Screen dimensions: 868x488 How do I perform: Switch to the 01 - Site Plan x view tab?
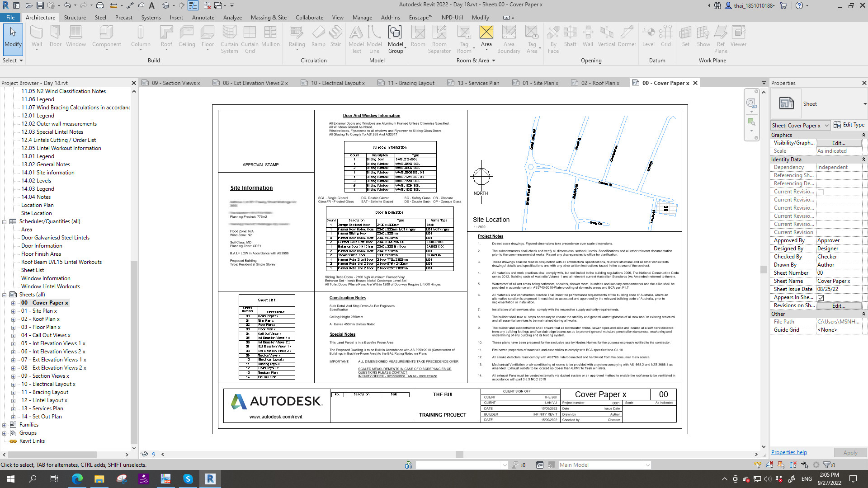tap(540, 83)
